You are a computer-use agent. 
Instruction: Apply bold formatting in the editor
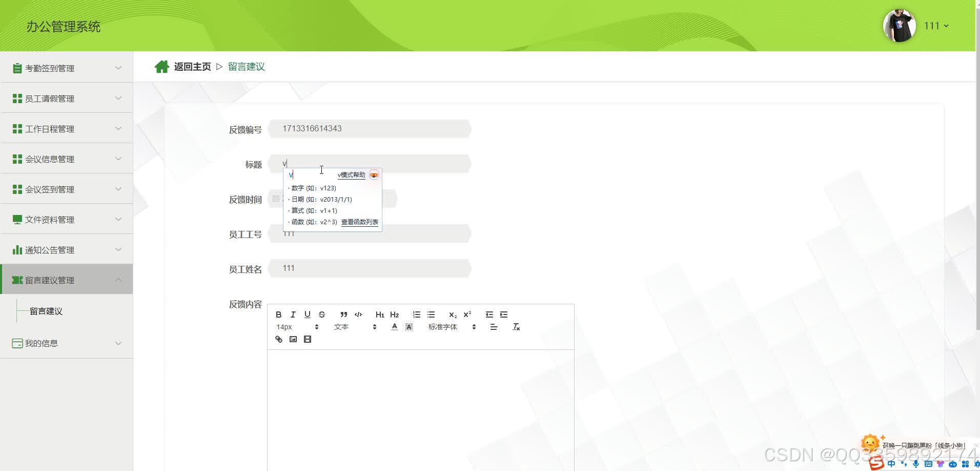coord(278,315)
